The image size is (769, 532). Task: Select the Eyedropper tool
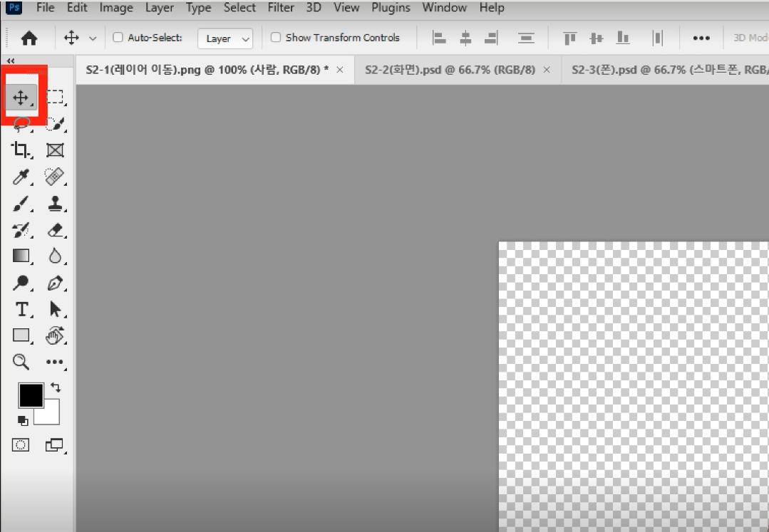[x=21, y=177]
